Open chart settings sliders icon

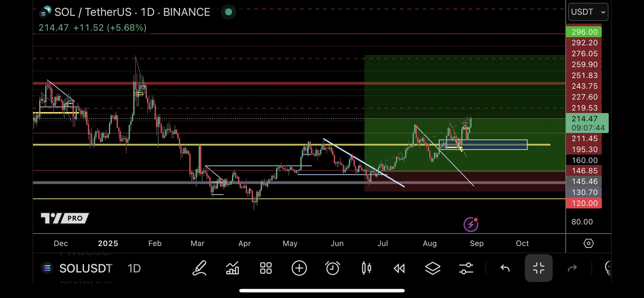pos(466,268)
